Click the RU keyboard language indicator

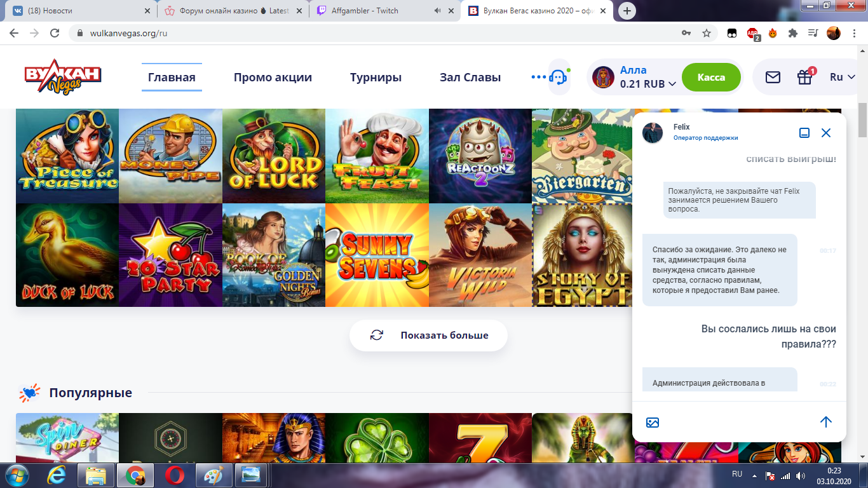pos(737,474)
